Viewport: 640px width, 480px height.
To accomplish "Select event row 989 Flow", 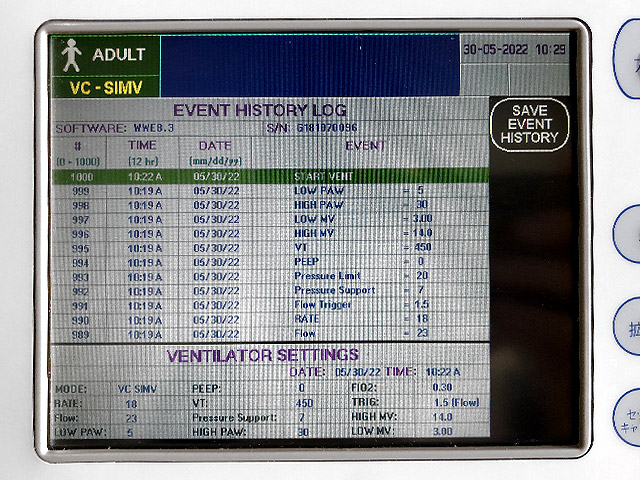I will pyautogui.click(x=270, y=334).
